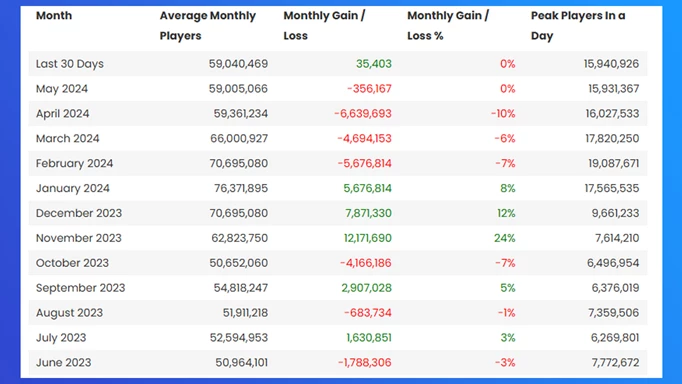The width and height of the screenshot is (682, 384).
Task: Click peak players value 15,940,926
Action: (612, 64)
